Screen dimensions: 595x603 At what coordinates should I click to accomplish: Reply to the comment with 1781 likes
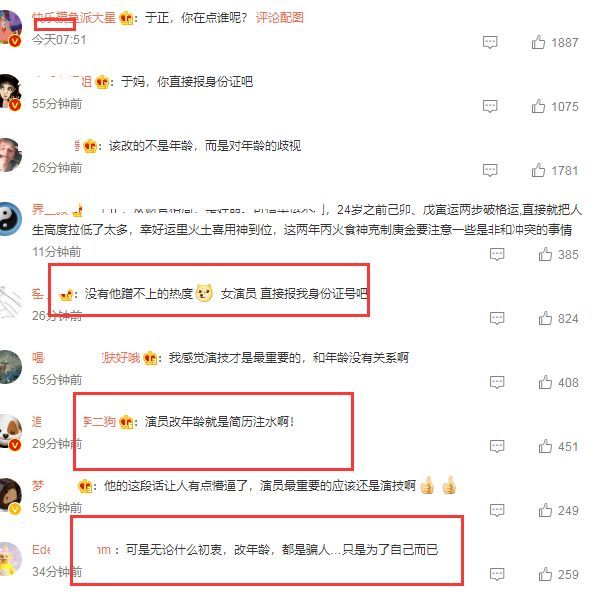[x=490, y=170]
